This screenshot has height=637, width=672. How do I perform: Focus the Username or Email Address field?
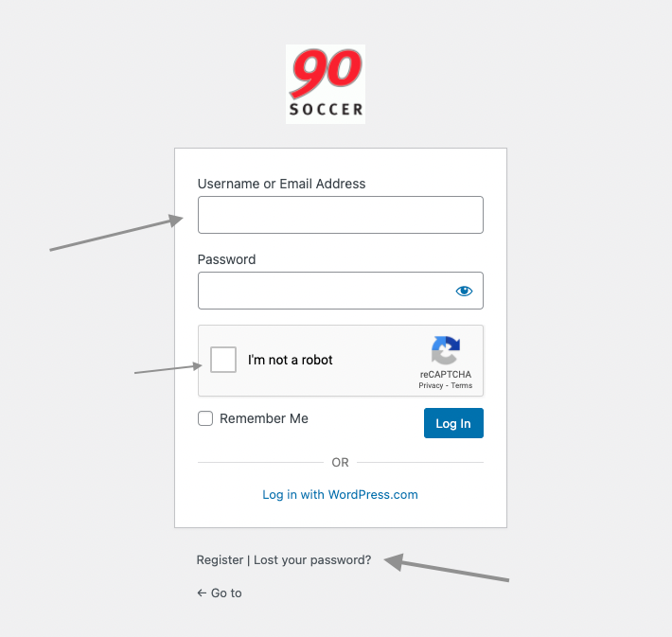point(341,215)
